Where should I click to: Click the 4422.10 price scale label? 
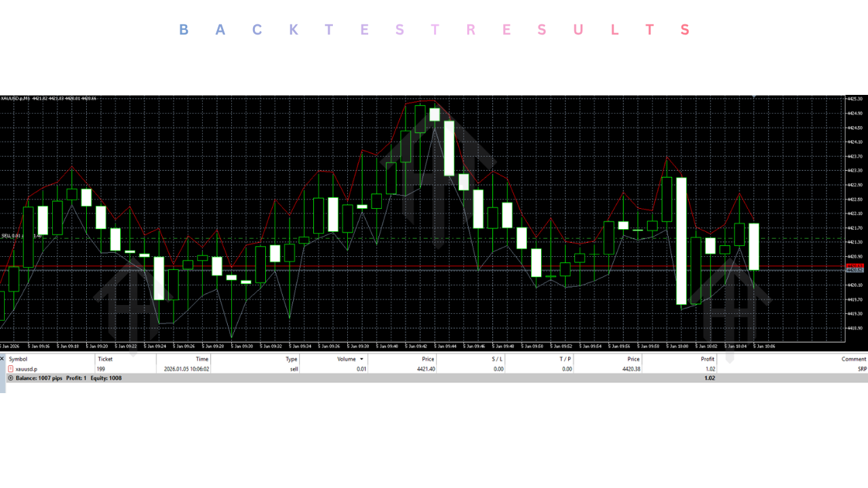[x=854, y=213]
